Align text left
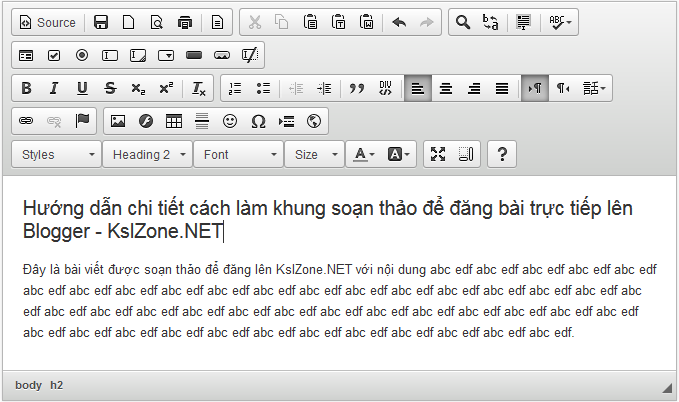Image resolution: width=679 pixels, height=402 pixels. click(x=417, y=88)
